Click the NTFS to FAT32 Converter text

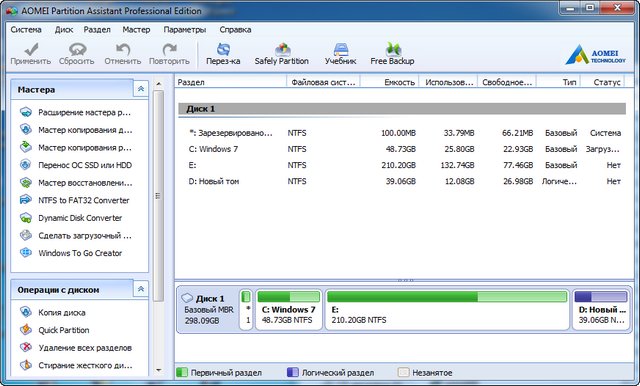pyautogui.click(x=84, y=200)
